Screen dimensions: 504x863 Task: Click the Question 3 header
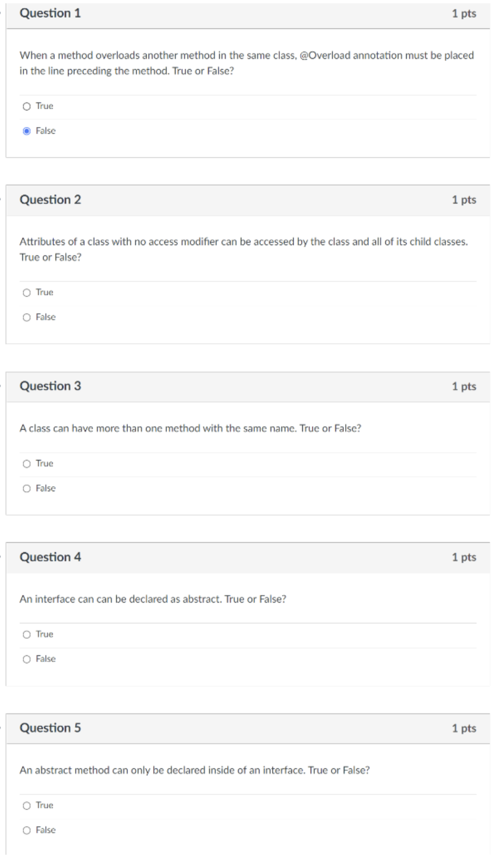[49, 386]
